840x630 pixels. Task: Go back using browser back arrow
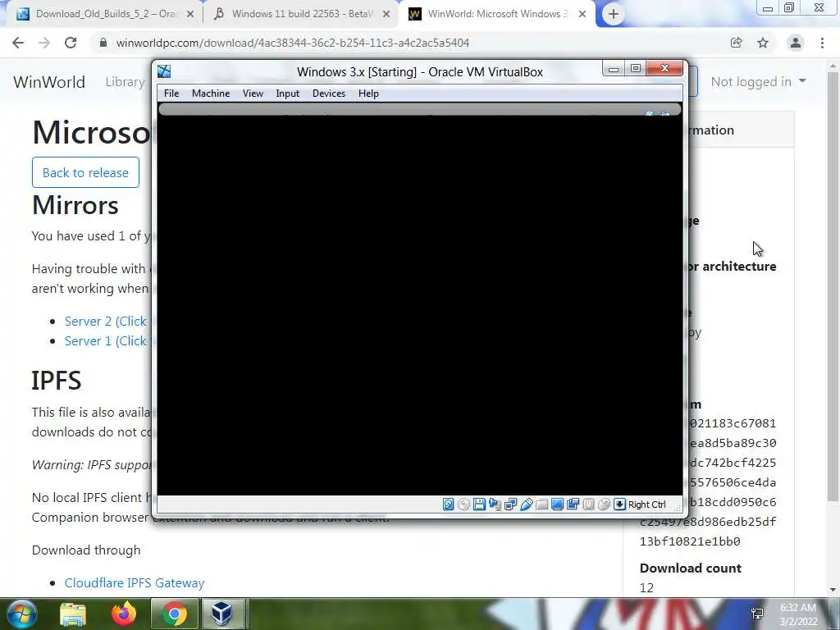pos(18,43)
